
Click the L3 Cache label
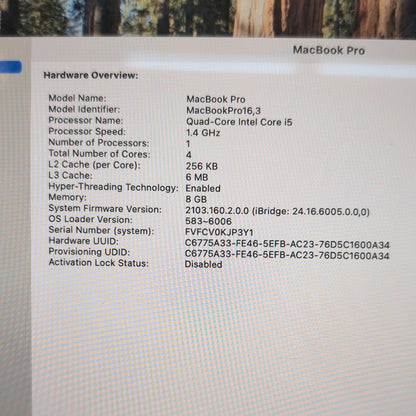70,175
